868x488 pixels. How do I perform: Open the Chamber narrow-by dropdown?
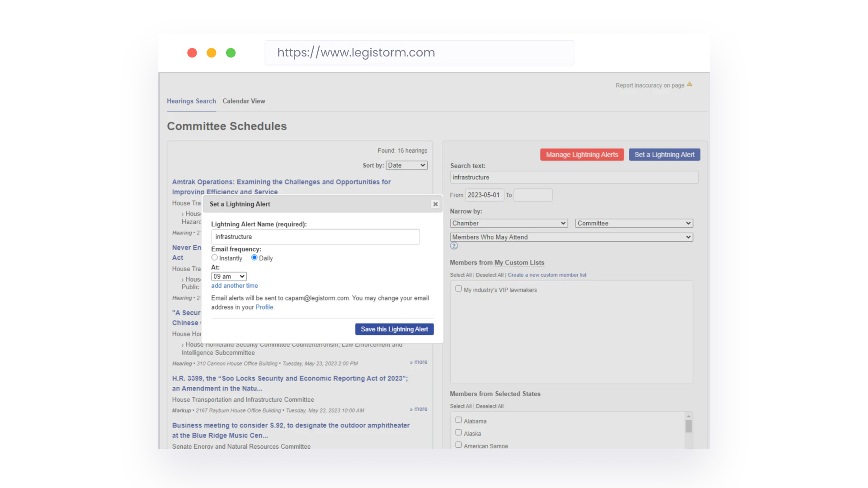pos(508,223)
